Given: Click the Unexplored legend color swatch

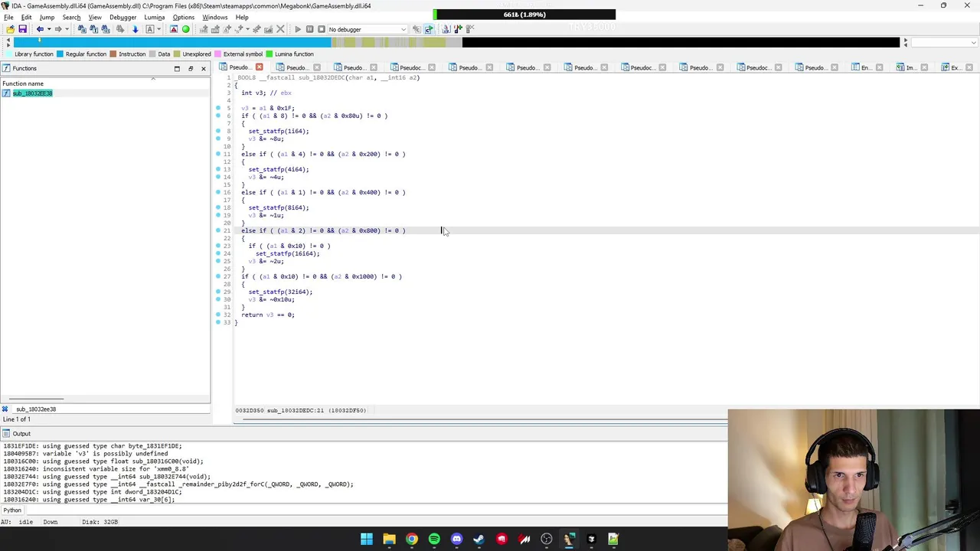Looking at the screenshot, I should (178, 54).
